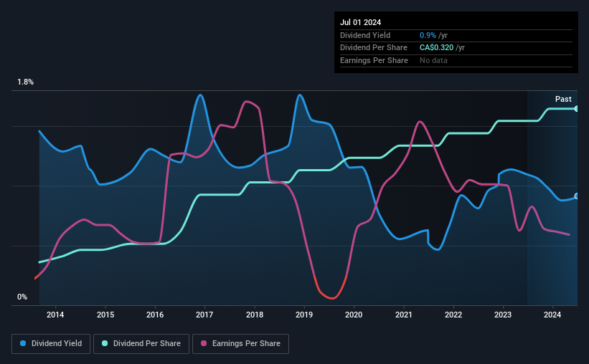This screenshot has width=589, height=364.
Task: Click the tooltip Earnings Per Share row label
Action: [x=374, y=60]
